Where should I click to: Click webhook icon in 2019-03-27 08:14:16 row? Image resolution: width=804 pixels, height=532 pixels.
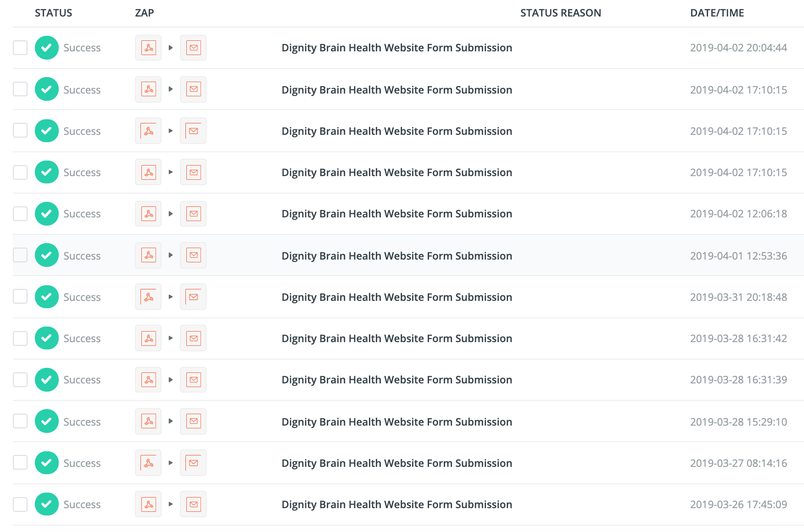(148, 463)
